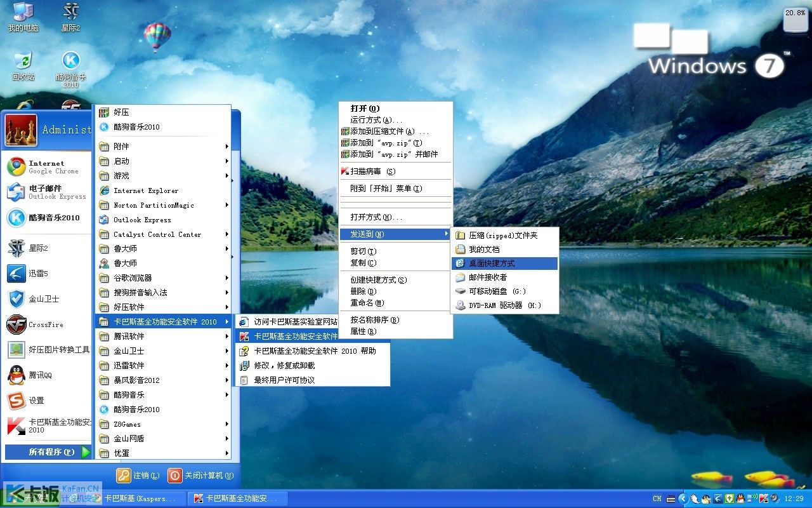Open the 暴风影音2012 program folder
This screenshot has height=508, width=812.
163,380
